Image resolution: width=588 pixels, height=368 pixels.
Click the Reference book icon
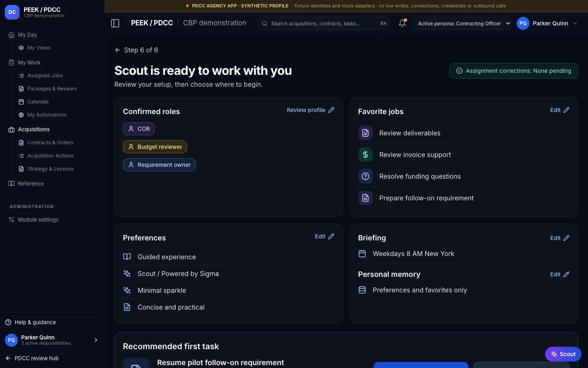[11, 184]
